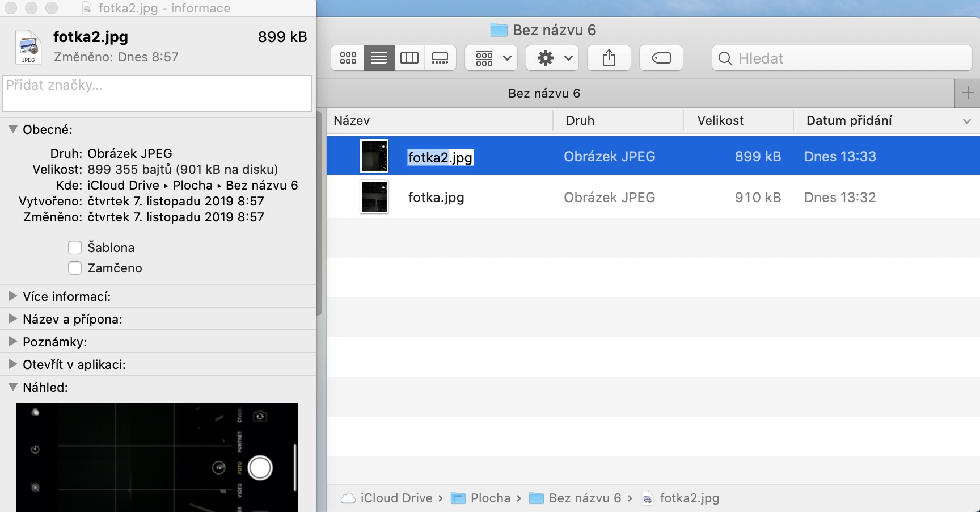
Task: Click the Edit Tags toolbar button
Action: click(x=661, y=58)
